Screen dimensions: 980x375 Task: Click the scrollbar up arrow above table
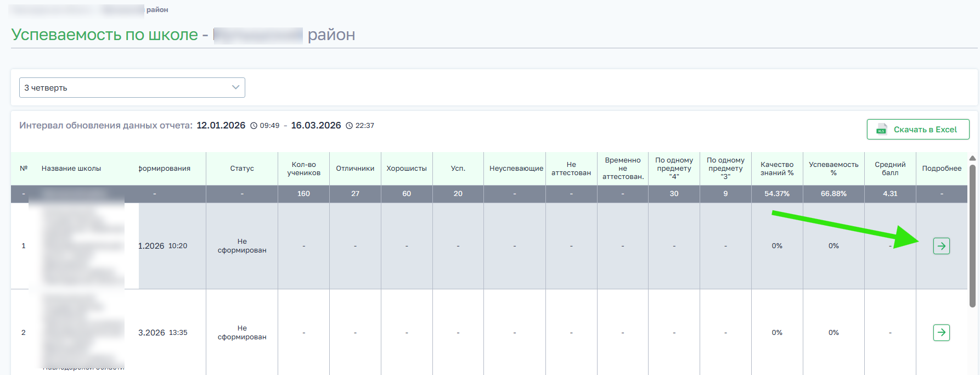point(972,158)
